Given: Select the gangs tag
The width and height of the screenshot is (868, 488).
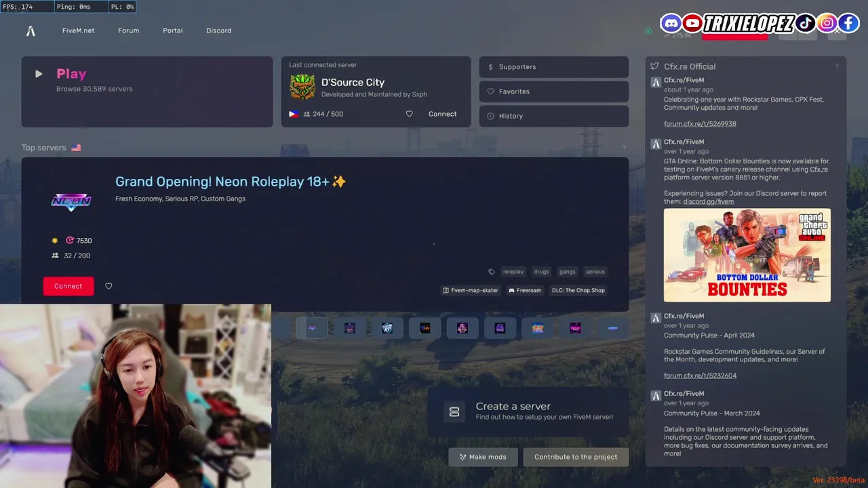Looking at the screenshot, I should (568, 272).
